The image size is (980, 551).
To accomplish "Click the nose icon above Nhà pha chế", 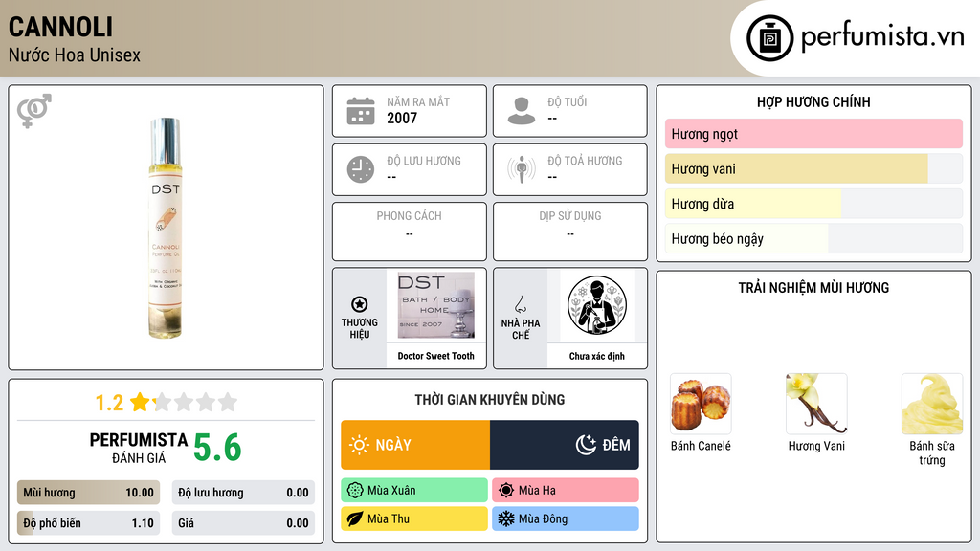I will tap(520, 304).
